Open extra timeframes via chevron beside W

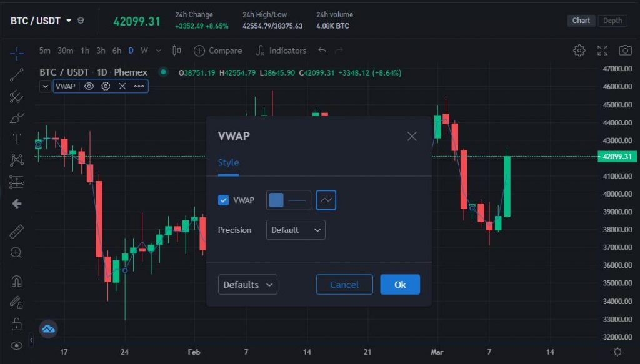pos(158,51)
